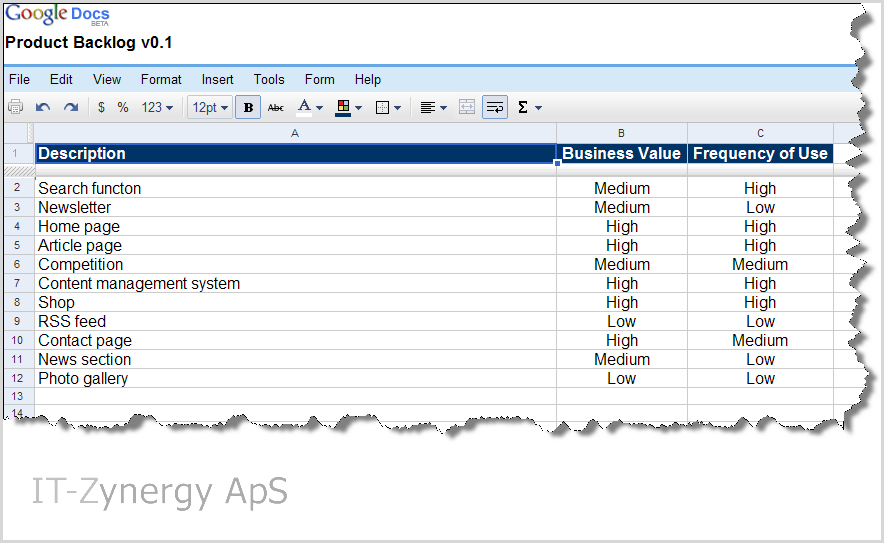Select the Contact page cell

295,341
